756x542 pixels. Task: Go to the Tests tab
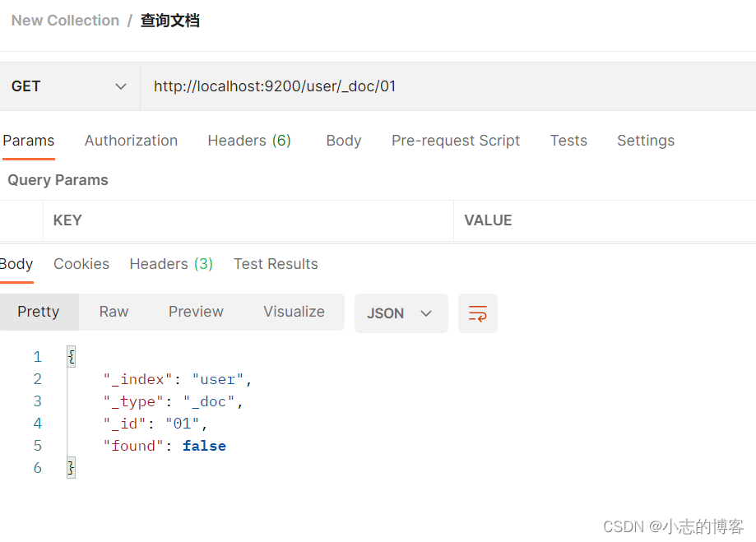click(x=568, y=141)
